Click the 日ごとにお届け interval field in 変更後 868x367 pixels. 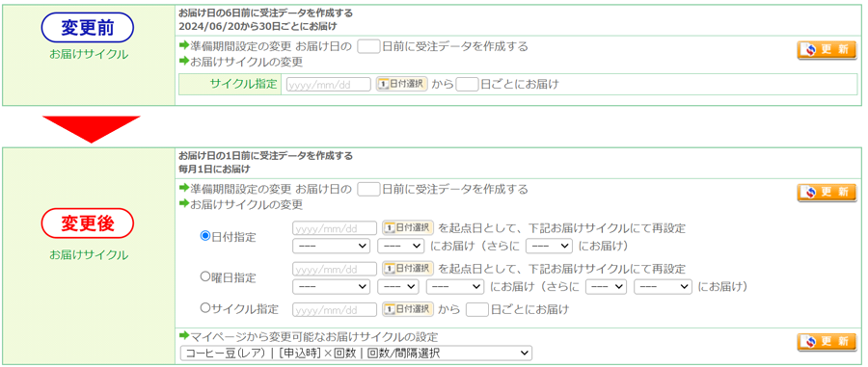pos(477,309)
